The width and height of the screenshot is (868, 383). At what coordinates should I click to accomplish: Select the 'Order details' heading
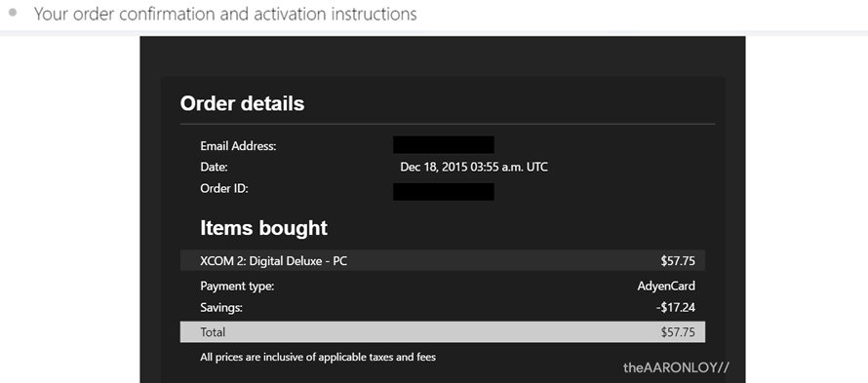[243, 103]
